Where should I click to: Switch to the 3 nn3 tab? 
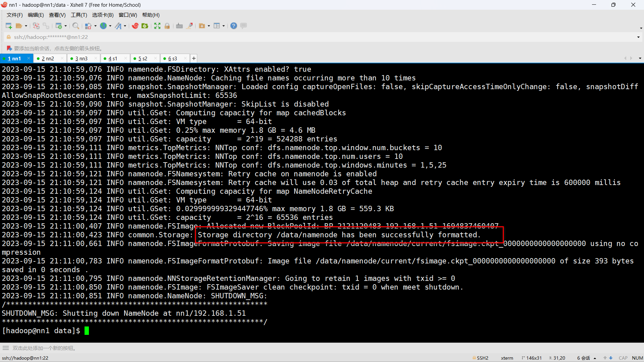(81, 58)
